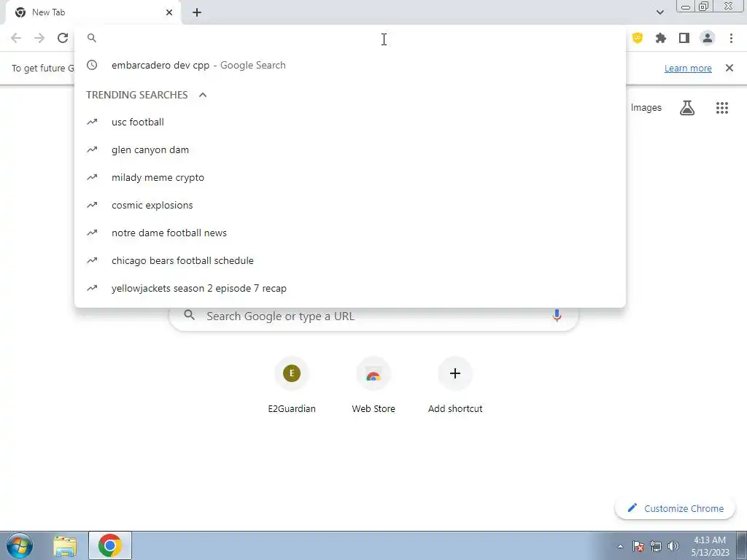Open the network tray icon
The width and height of the screenshot is (747, 560).
coord(656,547)
